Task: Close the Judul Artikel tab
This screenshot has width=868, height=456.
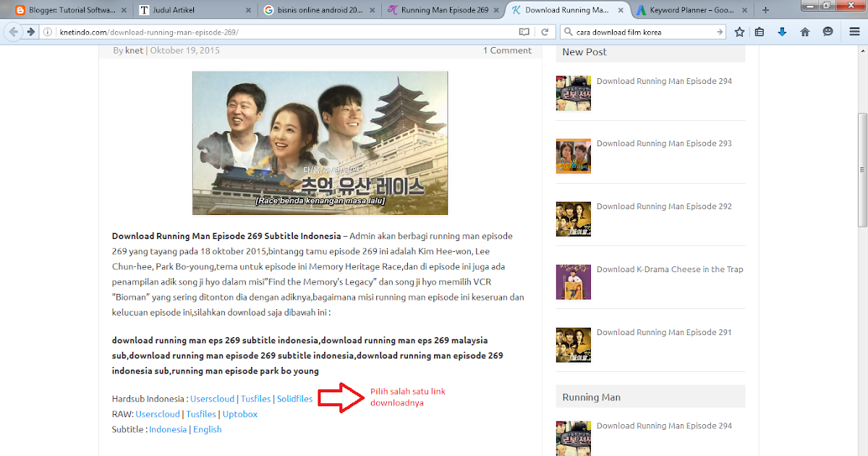Action: point(249,10)
